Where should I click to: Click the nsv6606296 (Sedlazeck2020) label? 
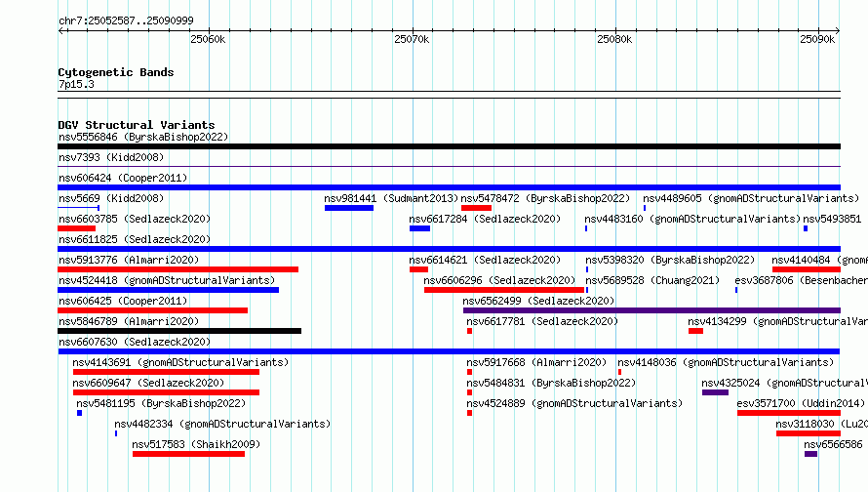point(499,280)
